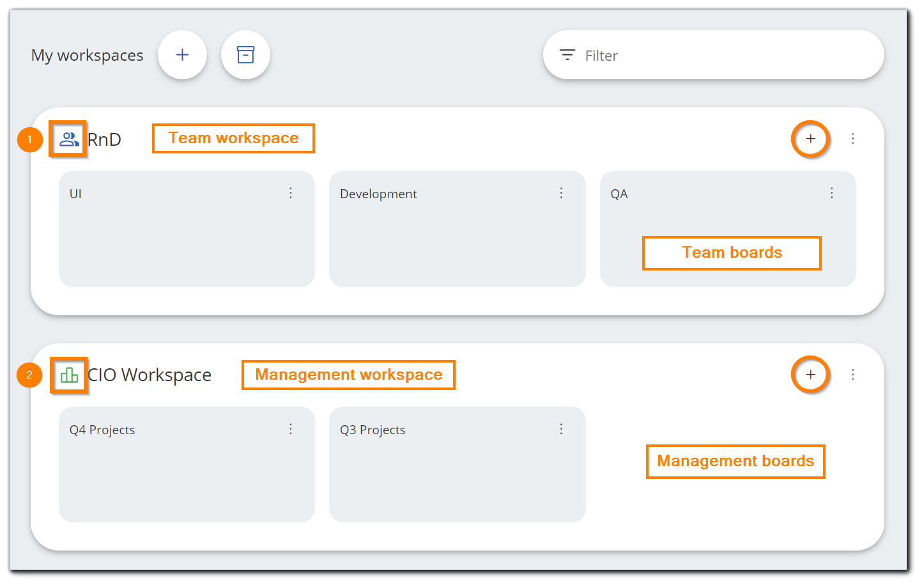Open QA board options menu
Image resolution: width=924 pixels, height=587 pixels.
(831, 193)
